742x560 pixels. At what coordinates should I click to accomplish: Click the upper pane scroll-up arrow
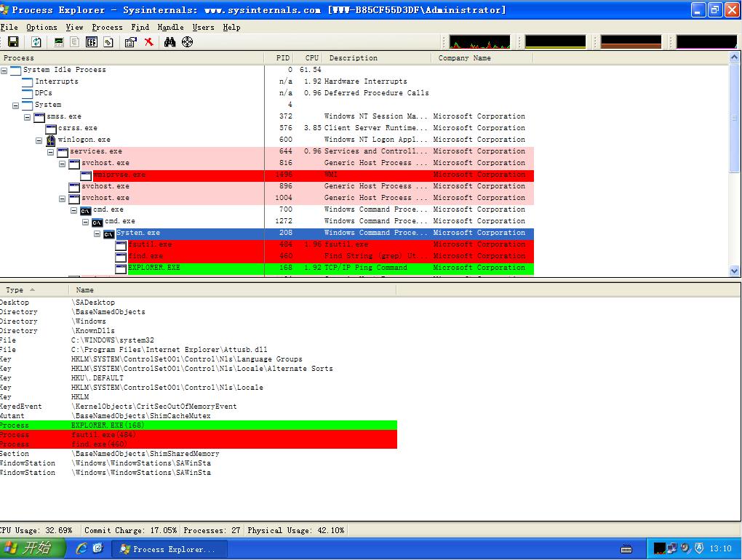pyautogui.click(x=734, y=57)
